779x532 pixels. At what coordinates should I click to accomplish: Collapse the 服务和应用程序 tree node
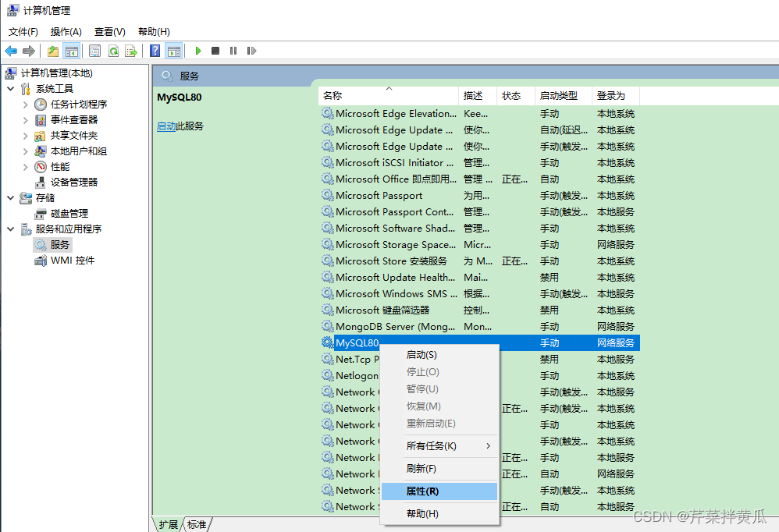point(11,229)
